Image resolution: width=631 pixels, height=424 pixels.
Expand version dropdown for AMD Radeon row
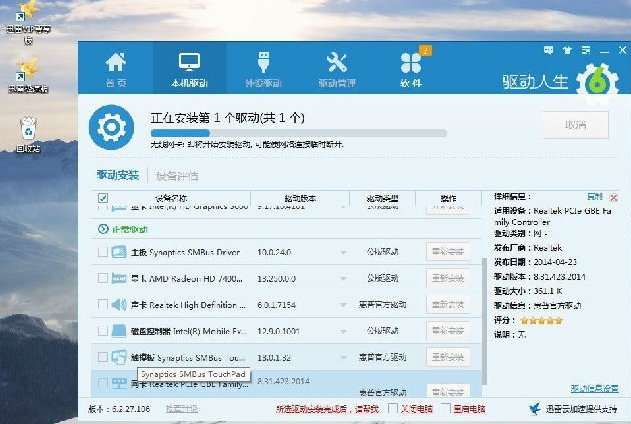(344, 278)
